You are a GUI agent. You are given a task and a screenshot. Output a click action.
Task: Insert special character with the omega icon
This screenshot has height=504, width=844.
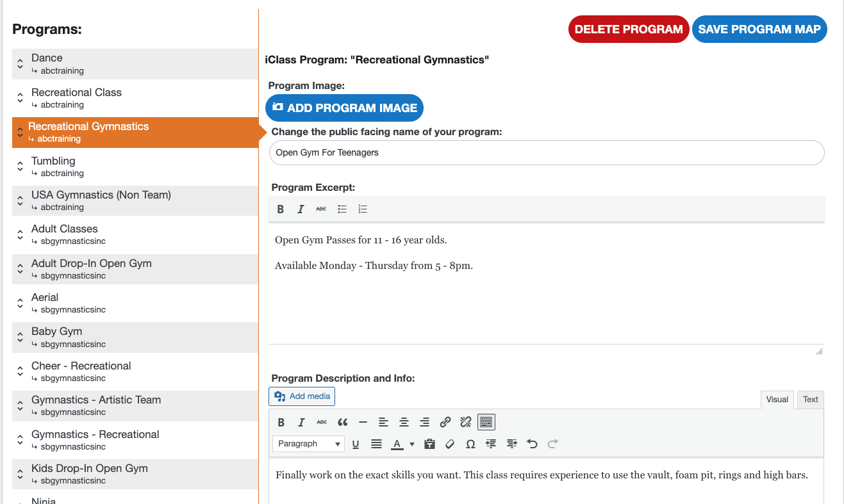tap(470, 444)
